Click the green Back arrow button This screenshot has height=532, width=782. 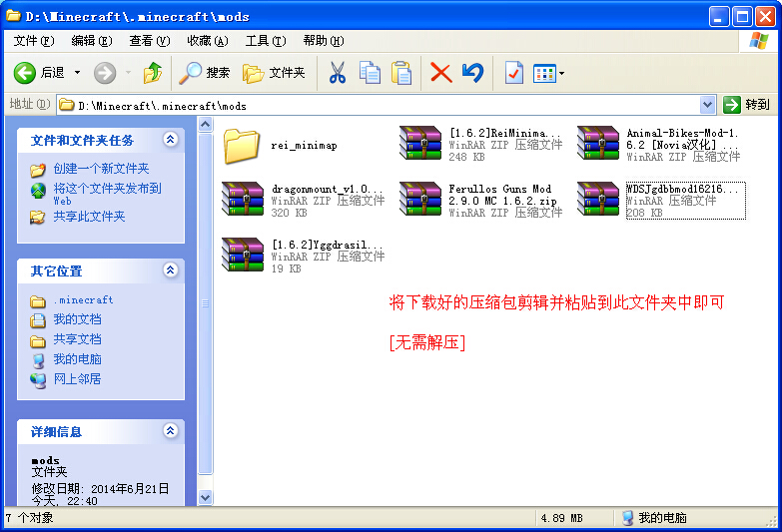24,73
